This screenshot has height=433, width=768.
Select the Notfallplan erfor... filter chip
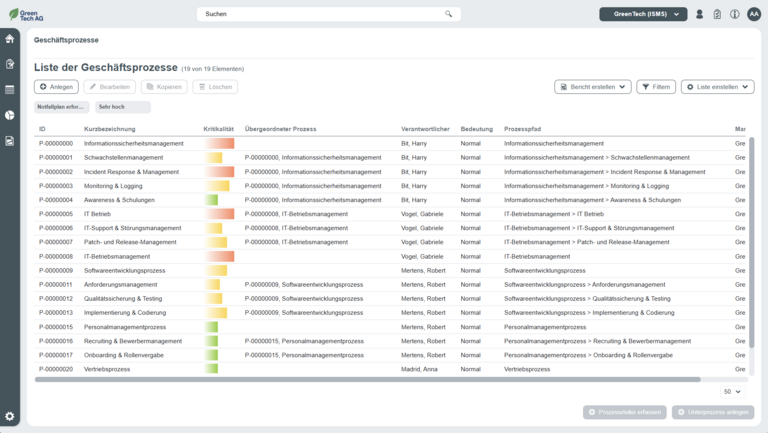tap(61, 107)
